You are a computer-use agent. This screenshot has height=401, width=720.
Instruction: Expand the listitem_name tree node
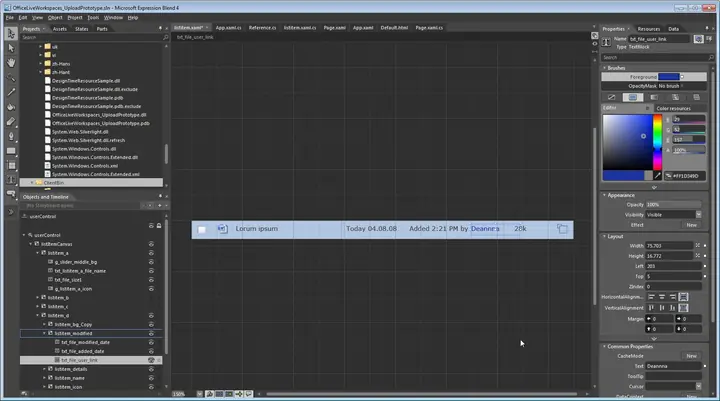[45, 378]
